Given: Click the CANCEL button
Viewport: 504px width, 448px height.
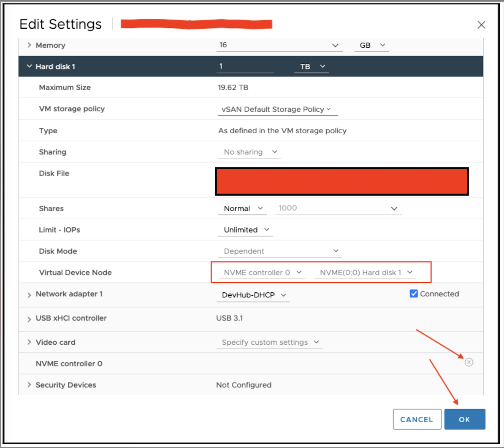Looking at the screenshot, I should 417,419.
